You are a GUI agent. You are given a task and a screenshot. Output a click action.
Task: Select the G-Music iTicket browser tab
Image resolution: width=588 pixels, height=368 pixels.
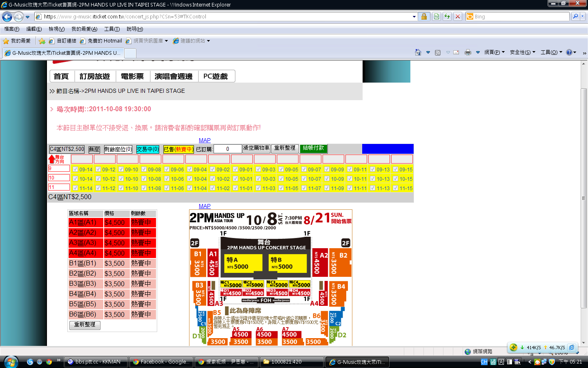63,53
